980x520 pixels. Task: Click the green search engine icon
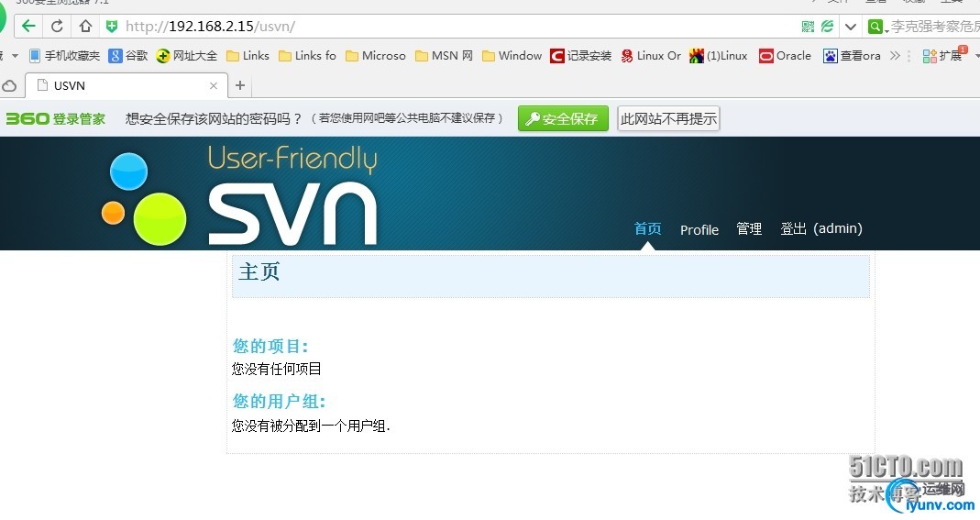pyautogui.click(x=876, y=27)
